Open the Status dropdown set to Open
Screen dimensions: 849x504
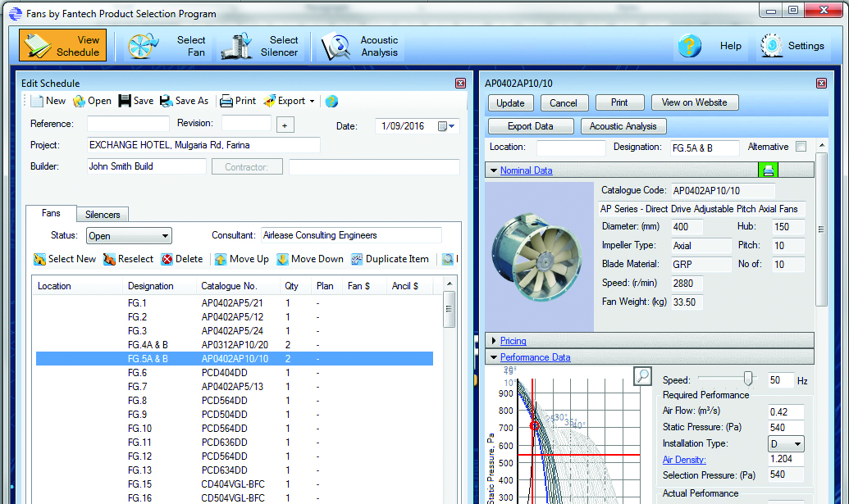[x=129, y=236]
